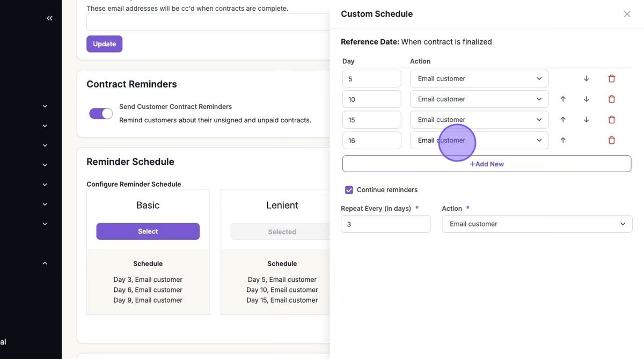This screenshot has height=359, width=644.
Task: Click the Add New reminder button
Action: (x=486, y=164)
